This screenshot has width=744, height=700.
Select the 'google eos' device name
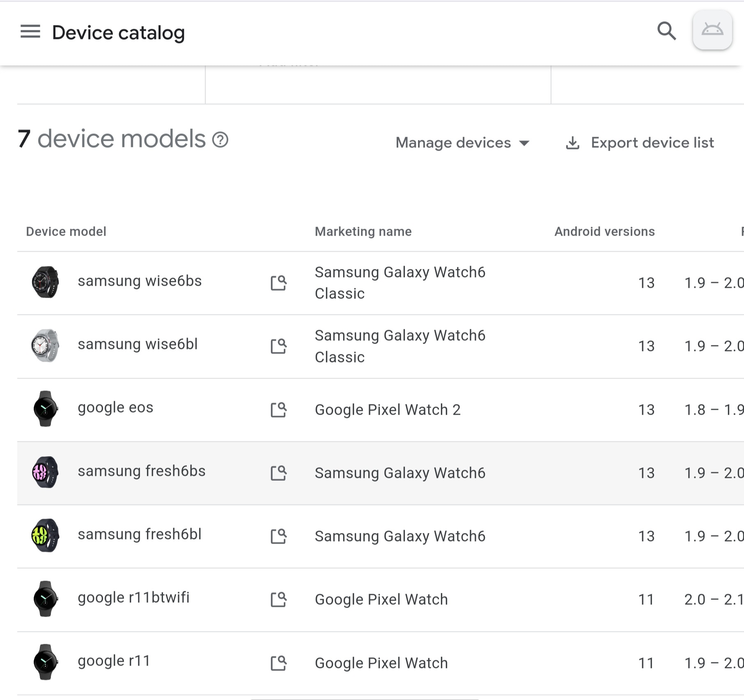pos(115,408)
